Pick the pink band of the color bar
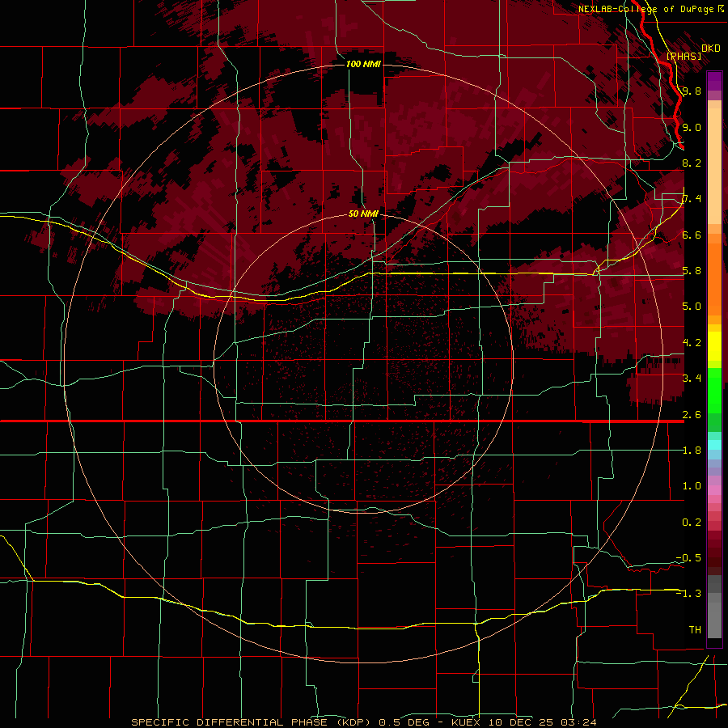This screenshot has height=728, width=728. (714, 490)
